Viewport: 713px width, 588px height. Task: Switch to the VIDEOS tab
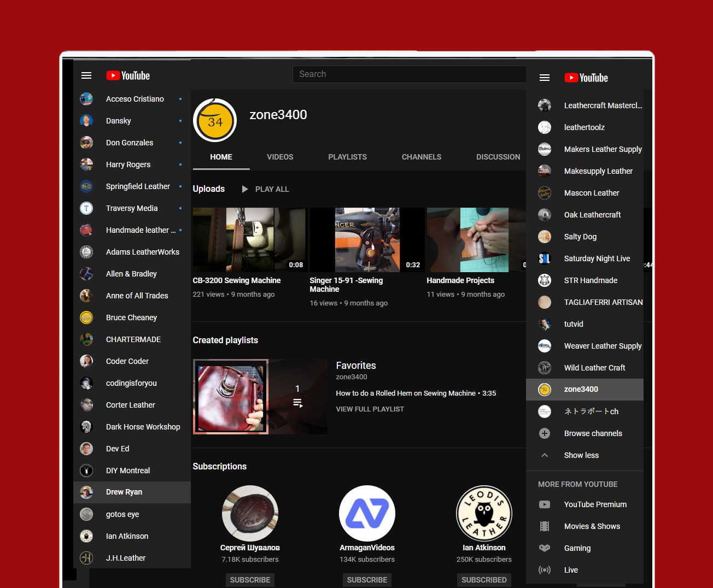pos(280,157)
